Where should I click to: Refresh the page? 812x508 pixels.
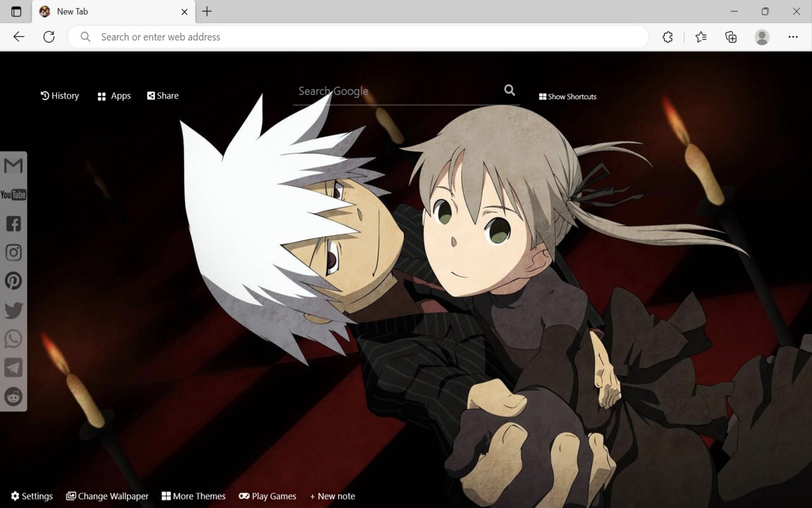(49, 37)
